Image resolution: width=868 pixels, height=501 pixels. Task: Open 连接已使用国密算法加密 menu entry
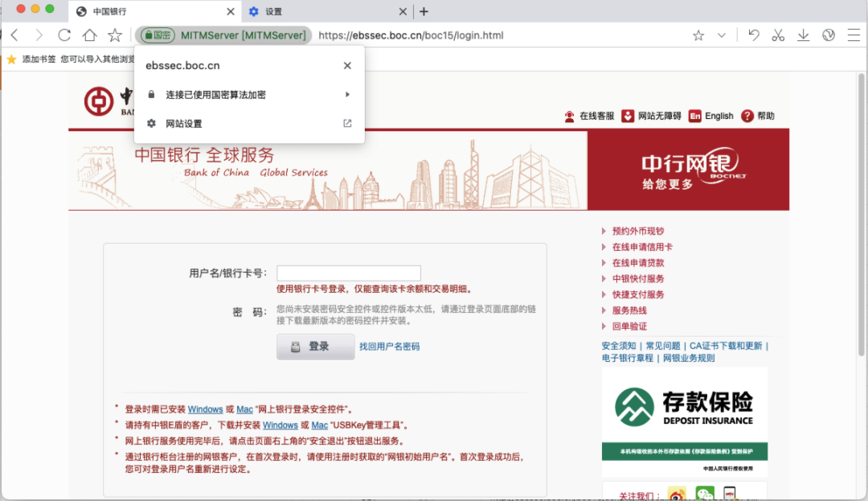[249, 95]
